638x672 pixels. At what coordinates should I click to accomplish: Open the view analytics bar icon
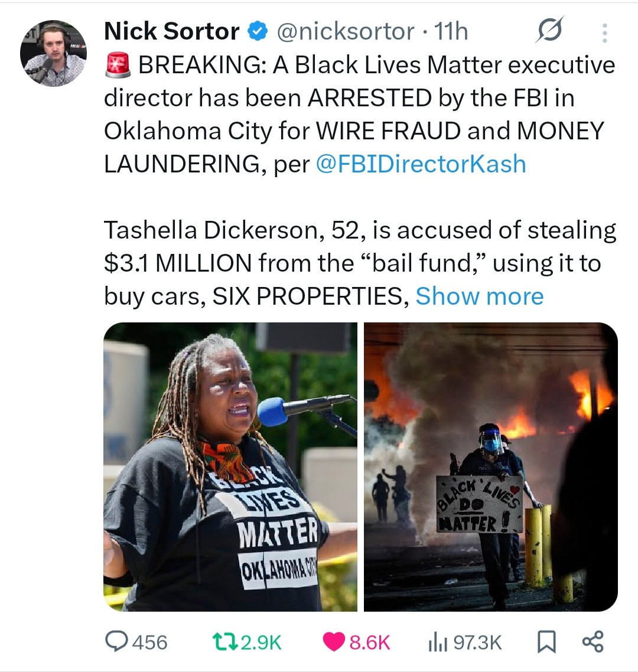(438, 642)
